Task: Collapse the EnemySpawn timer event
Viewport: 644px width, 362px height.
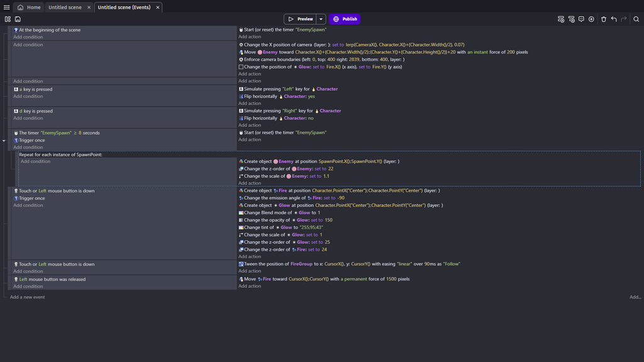Action: click(x=3, y=141)
